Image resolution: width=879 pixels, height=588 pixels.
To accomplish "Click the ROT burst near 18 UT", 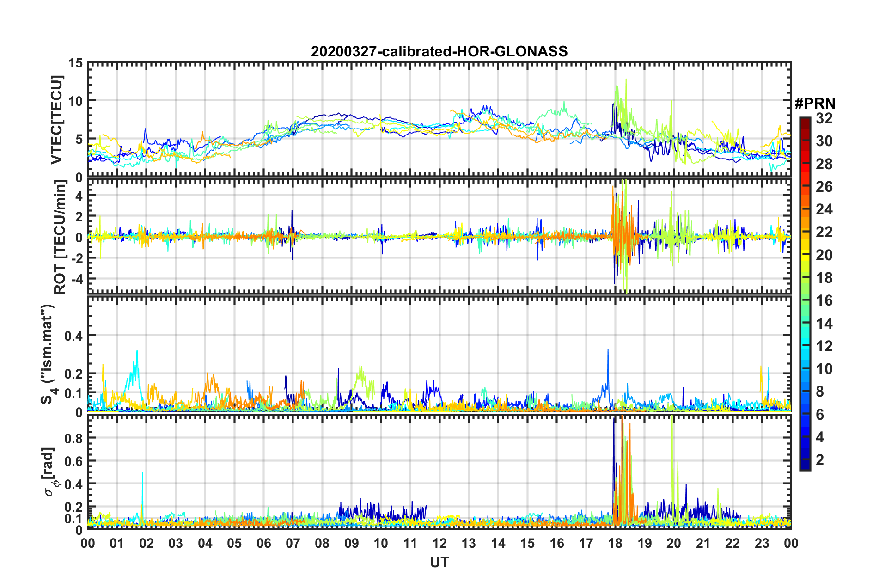I will click(623, 236).
